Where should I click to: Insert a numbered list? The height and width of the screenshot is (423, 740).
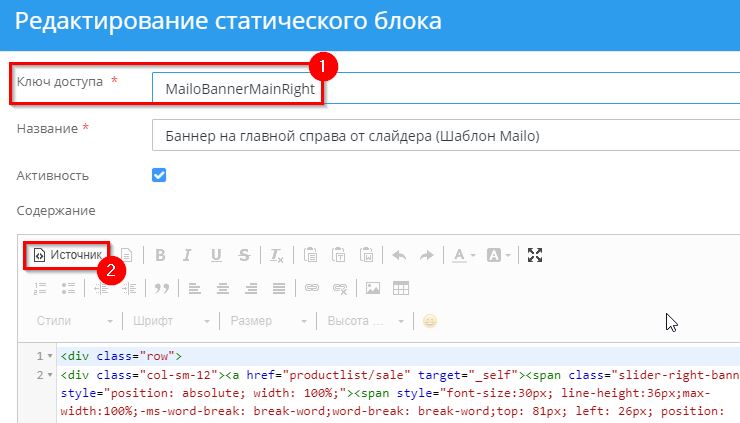[41, 288]
